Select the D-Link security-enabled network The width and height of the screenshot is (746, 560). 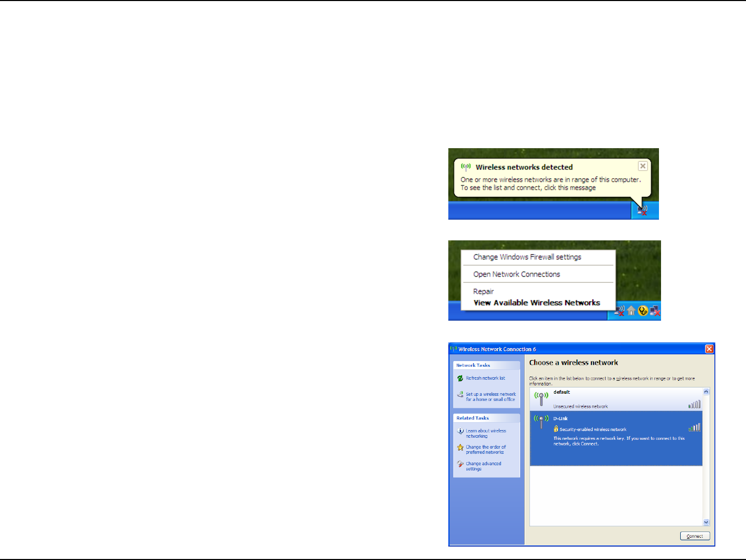pyautogui.click(x=616, y=438)
